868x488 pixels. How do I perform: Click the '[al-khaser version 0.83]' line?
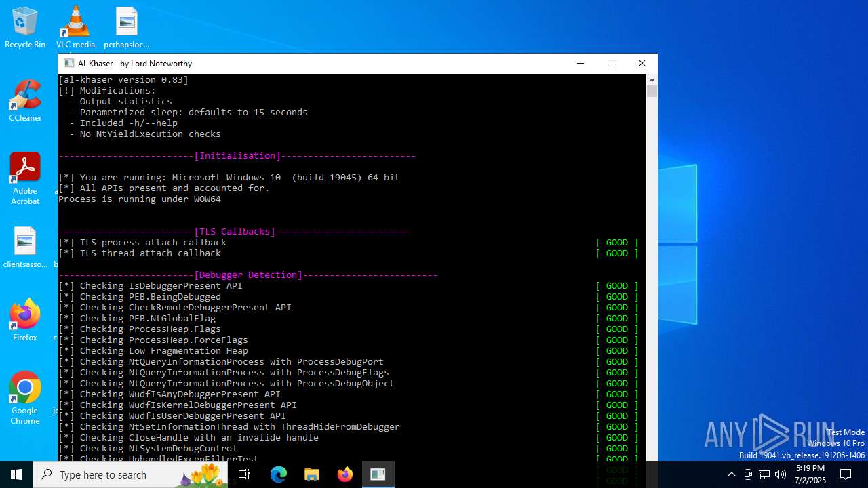click(x=123, y=79)
